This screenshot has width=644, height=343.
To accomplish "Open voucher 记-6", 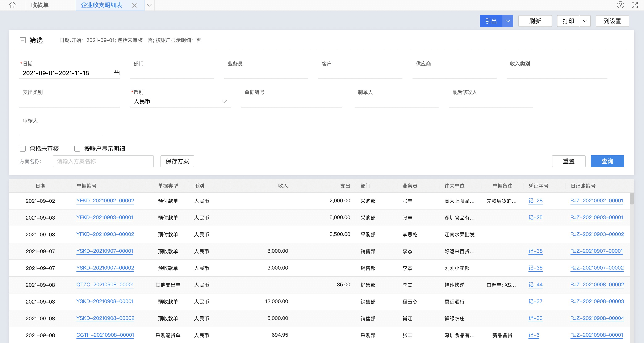I will point(534,335).
